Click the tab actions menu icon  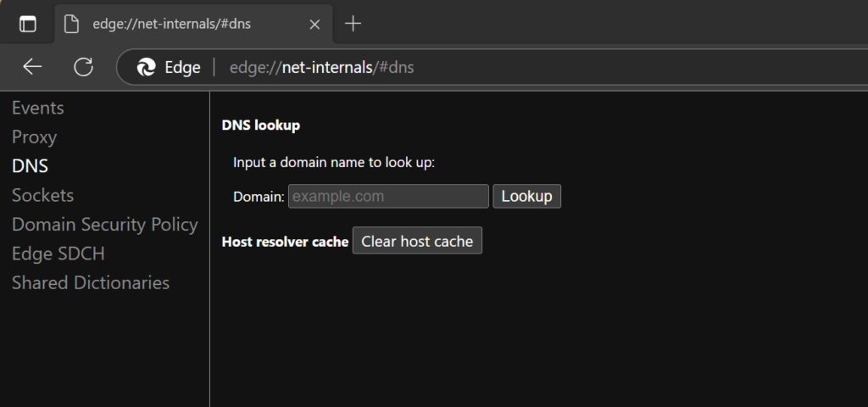(x=27, y=24)
